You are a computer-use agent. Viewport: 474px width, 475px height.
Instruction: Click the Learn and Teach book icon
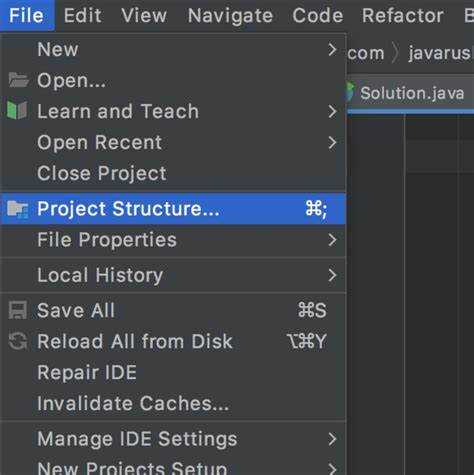pyautogui.click(x=17, y=110)
